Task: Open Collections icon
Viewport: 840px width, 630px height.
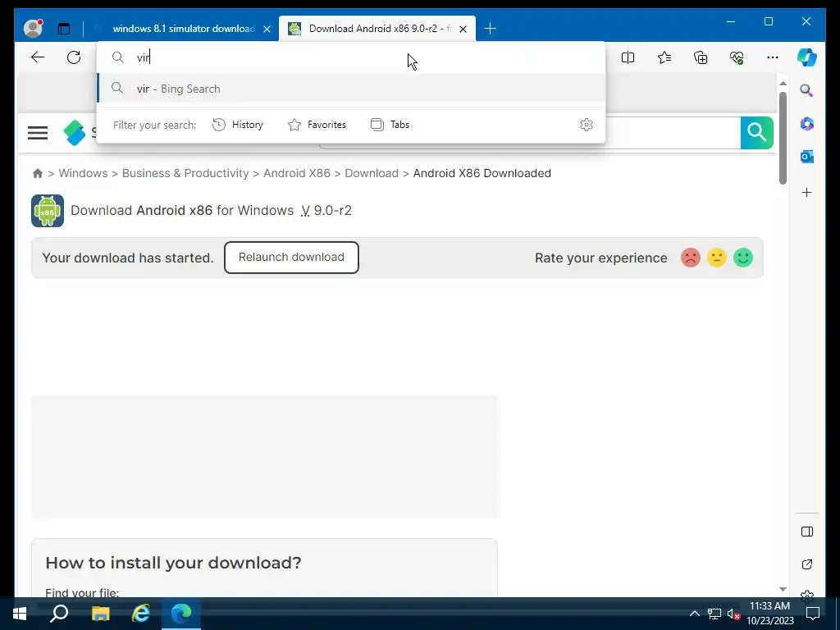Action: (x=701, y=57)
